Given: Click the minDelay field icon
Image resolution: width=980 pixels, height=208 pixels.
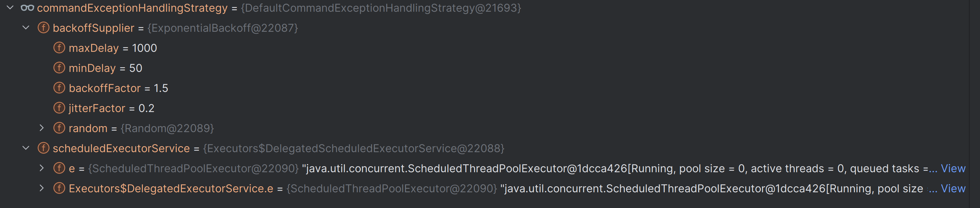Looking at the screenshot, I should [59, 68].
